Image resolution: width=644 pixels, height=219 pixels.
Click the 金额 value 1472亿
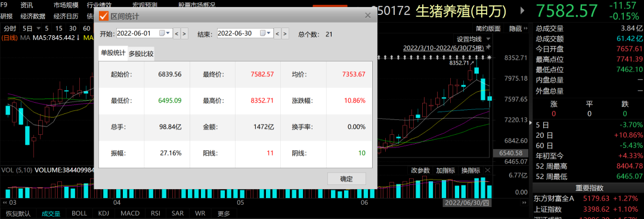(x=264, y=127)
